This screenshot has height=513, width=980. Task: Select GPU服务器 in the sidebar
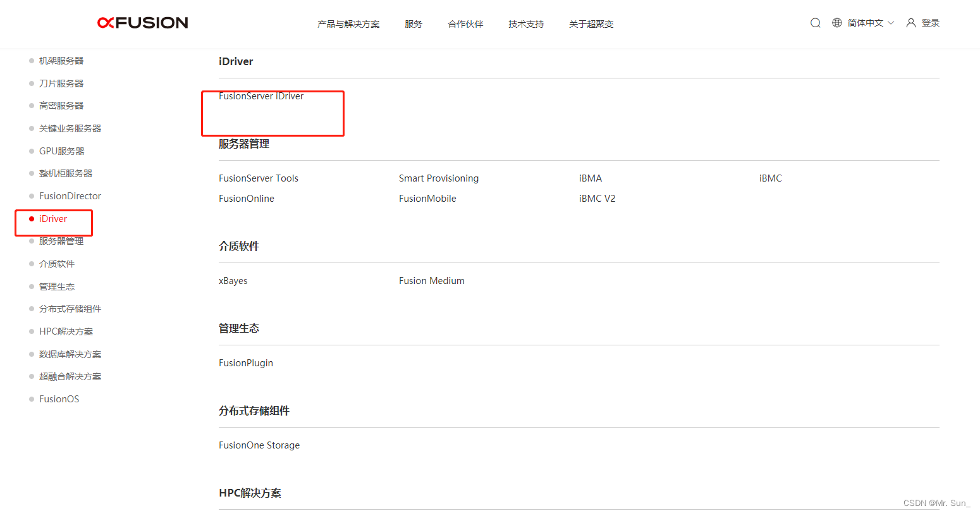pos(62,151)
